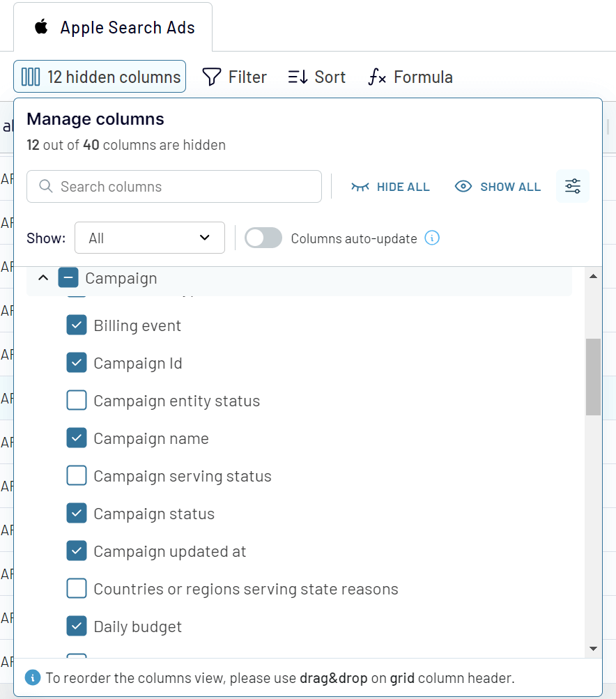
Task: Click the Campaign updated at label
Action: [x=170, y=551]
